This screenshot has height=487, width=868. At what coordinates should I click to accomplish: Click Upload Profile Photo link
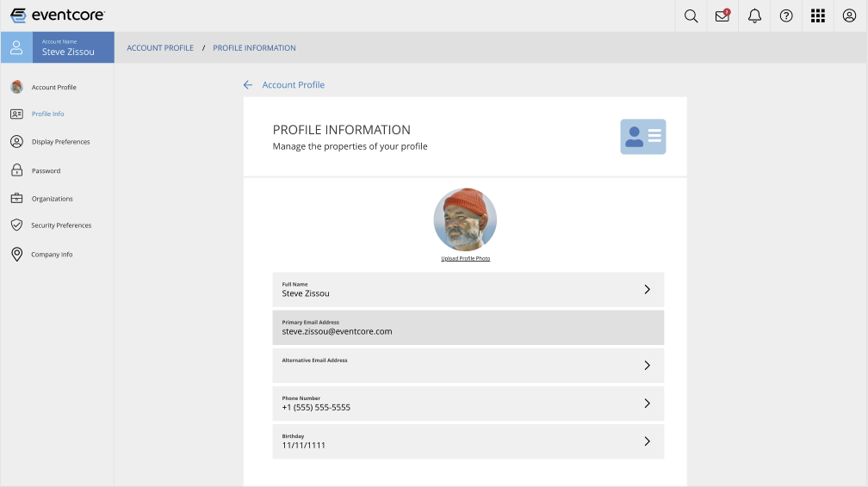pyautogui.click(x=465, y=259)
